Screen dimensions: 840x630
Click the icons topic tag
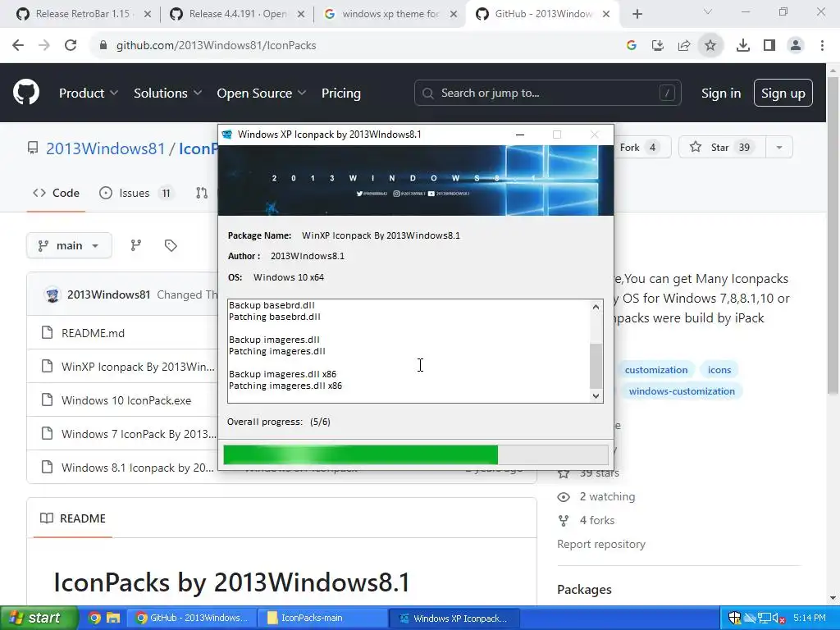[x=719, y=370]
